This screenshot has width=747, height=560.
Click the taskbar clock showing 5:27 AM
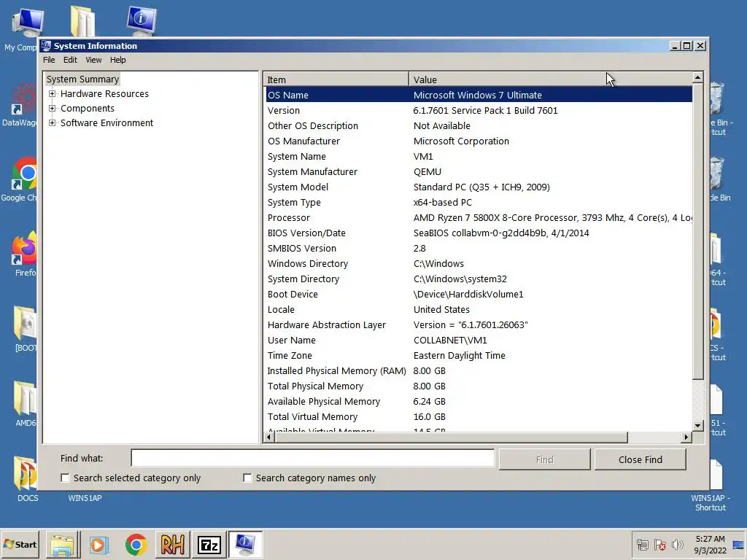pyautogui.click(x=710, y=545)
